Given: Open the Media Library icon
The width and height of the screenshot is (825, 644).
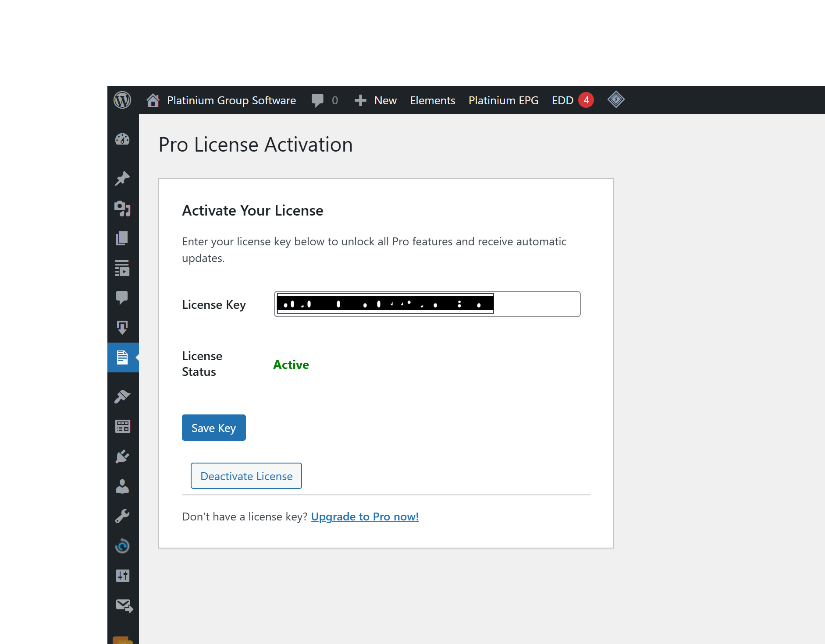Looking at the screenshot, I should click(123, 209).
